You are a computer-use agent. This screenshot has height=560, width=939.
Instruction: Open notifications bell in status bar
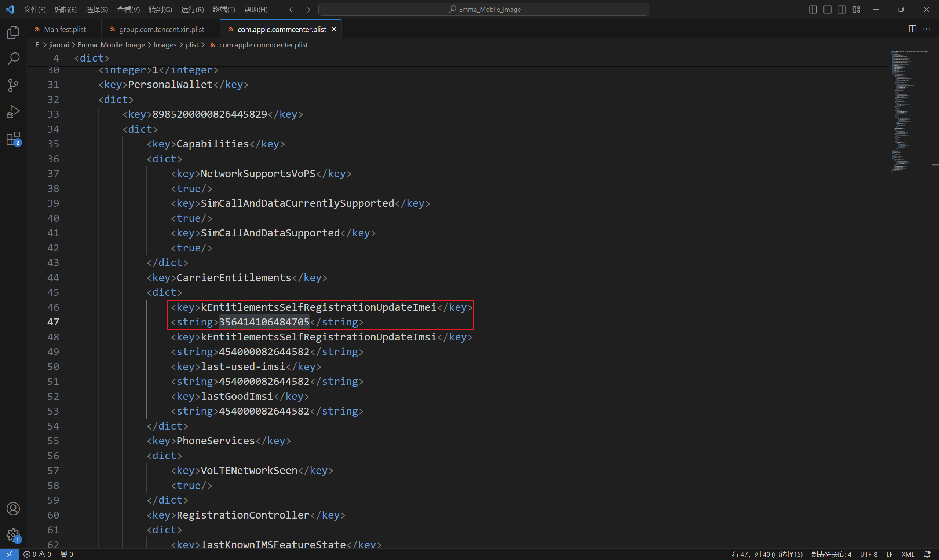(x=927, y=554)
